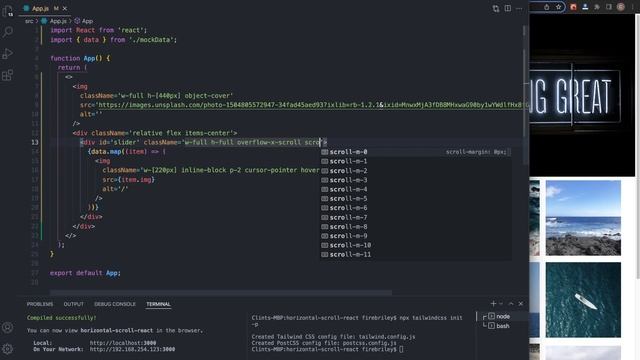Open the 192.168.254.123:3000 network link
The image size is (640, 360).
pyautogui.click(x=132, y=349)
